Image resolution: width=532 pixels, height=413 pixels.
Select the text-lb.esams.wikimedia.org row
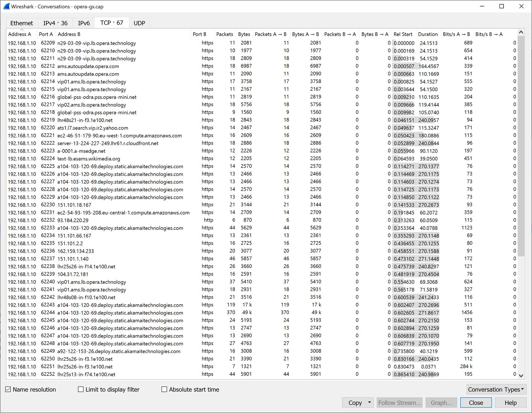pyautogui.click(x=262, y=159)
